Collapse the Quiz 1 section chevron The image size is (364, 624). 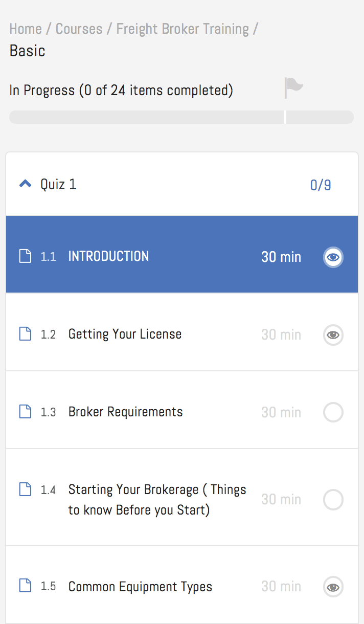(x=25, y=184)
